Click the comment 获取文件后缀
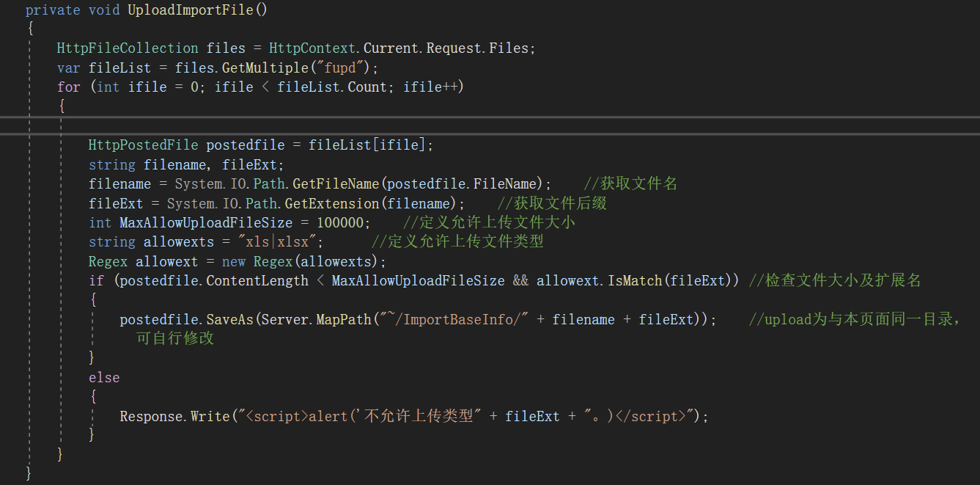The width and height of the screenshot is (980, 485). click(552, 203)
